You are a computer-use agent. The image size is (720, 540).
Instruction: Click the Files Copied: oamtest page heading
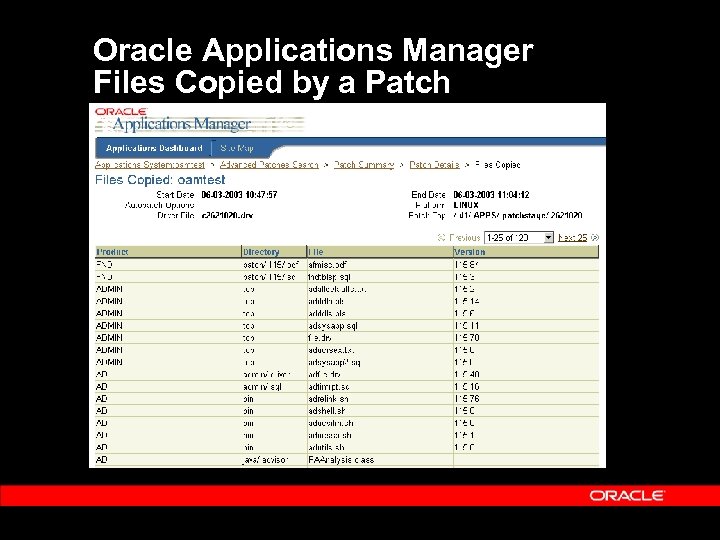tap(160, 180)
